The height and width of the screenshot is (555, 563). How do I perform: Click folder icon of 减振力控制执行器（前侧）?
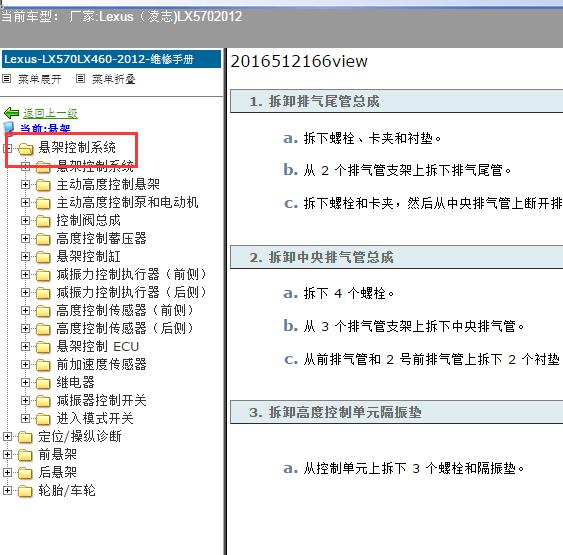43,275
